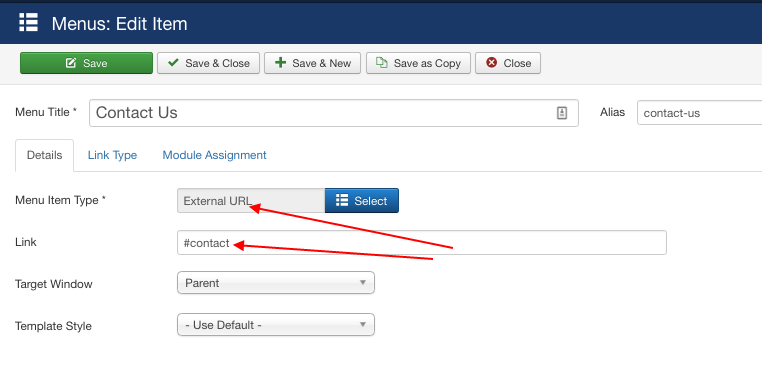Image resolution: width=762 pixels, height=365 pixels.
Task: Focus the Menu Title input field
Action: [x=334, y=113]
